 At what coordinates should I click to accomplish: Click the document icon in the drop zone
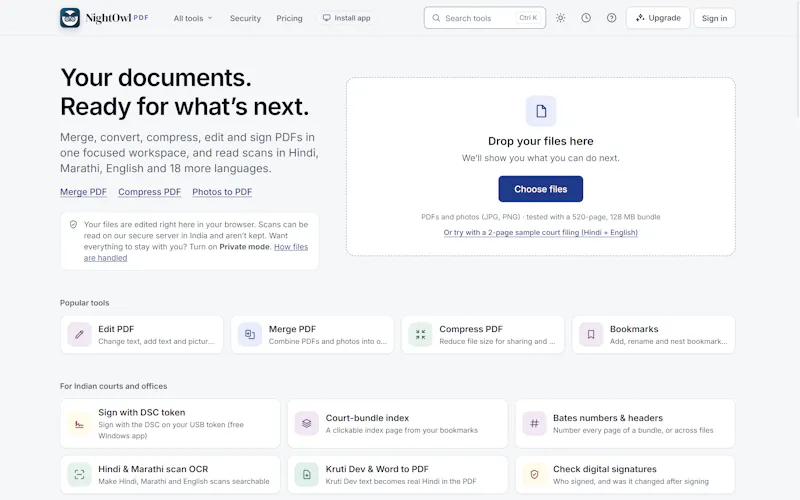tap(541, 111)
